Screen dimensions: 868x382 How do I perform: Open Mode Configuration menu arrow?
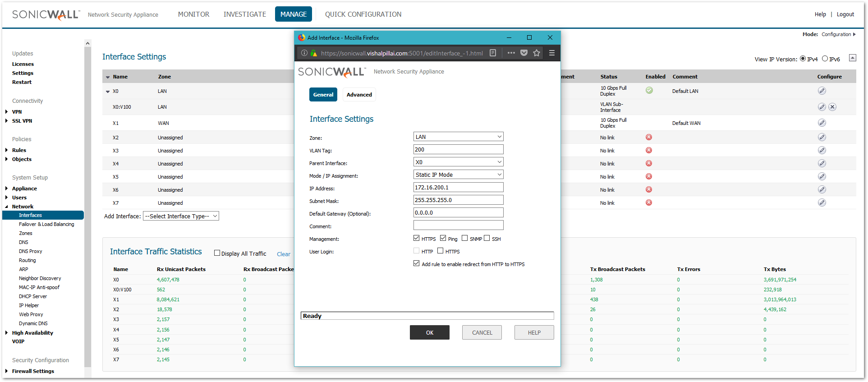[854, 34]
